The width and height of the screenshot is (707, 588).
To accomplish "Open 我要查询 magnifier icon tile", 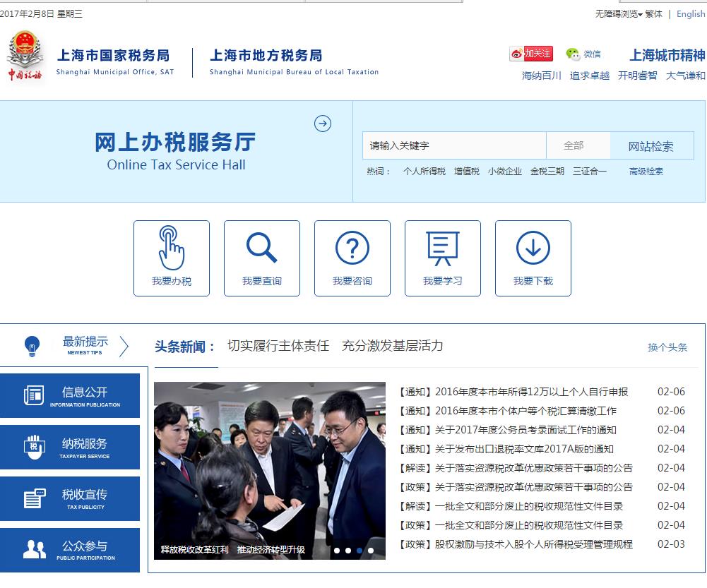I will coord(261,258).
